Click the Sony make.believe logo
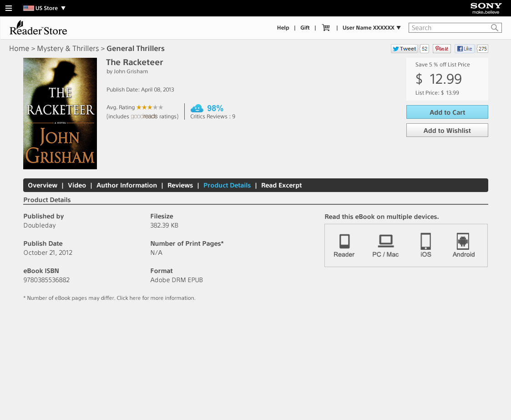Viewport: 511px width, 420px height. click(x=486, y=8)
